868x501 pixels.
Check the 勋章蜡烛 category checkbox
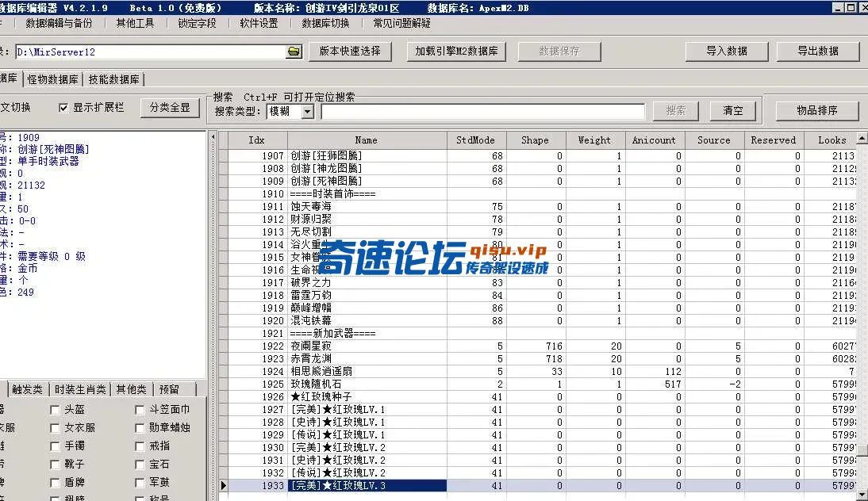[140, 428]
